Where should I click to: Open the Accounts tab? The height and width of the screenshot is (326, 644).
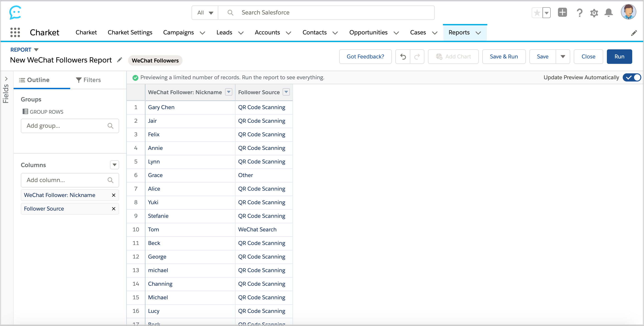point(267,33)
